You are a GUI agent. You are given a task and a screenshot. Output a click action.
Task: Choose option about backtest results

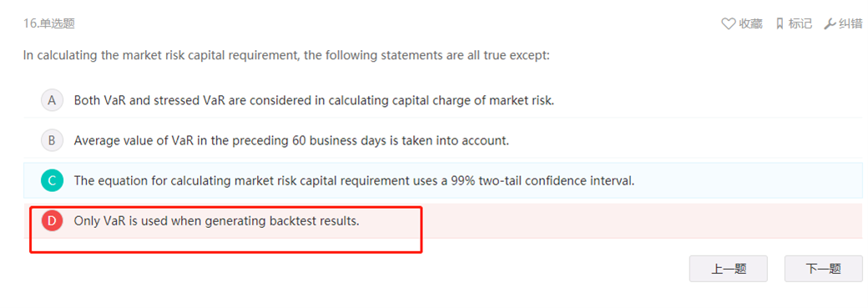pos(216,221)
